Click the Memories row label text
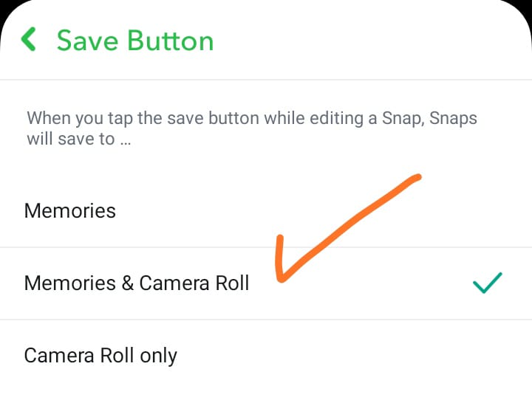 click(x=70, y=211)
